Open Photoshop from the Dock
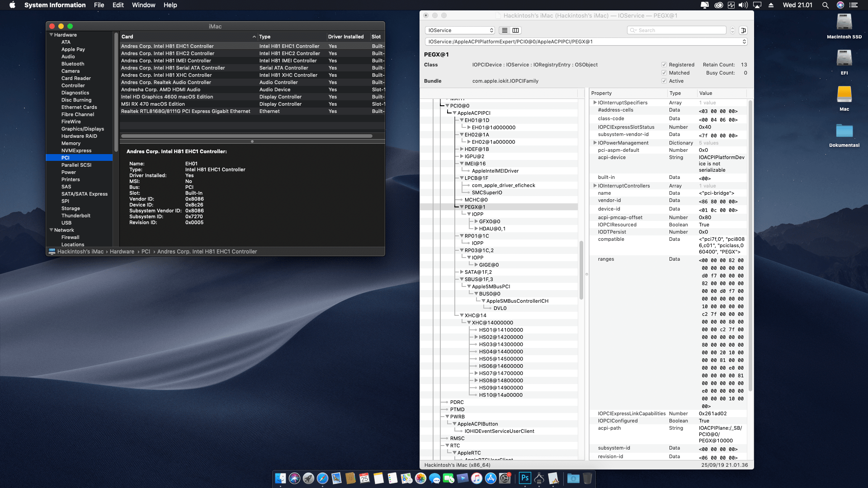 (524, 479)
